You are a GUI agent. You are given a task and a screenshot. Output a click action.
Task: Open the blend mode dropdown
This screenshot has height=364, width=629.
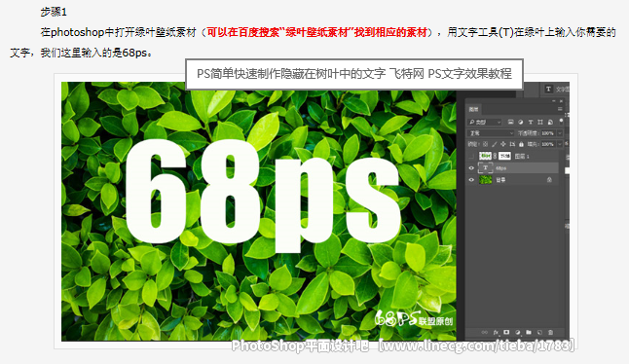coord(490,133)
